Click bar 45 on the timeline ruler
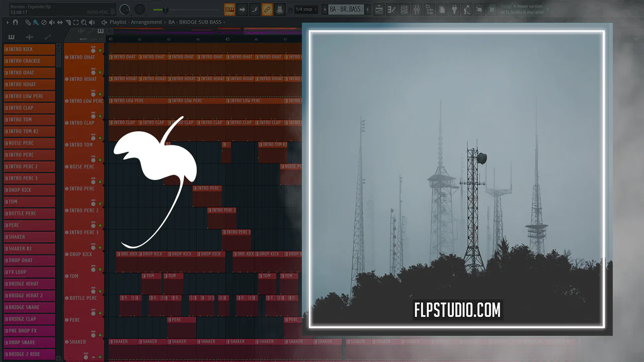The height and width of the screenshot is (362, 644). coord(227,39)
